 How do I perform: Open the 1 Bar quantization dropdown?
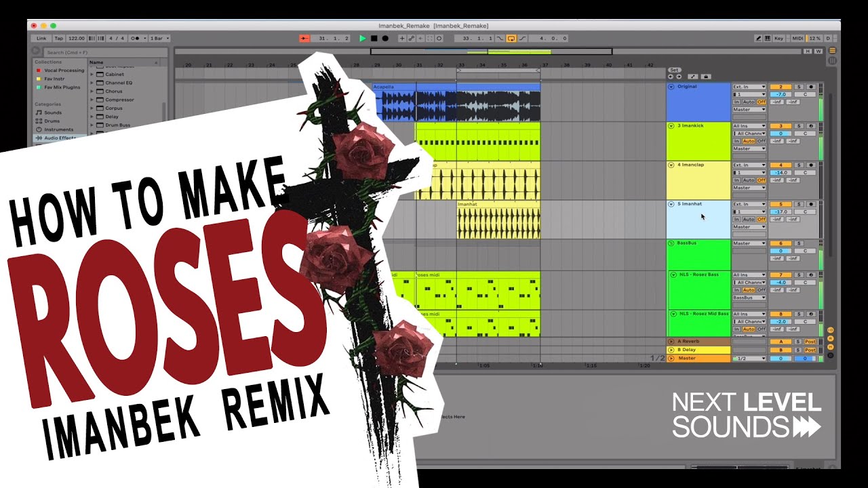tap(159, 39)
